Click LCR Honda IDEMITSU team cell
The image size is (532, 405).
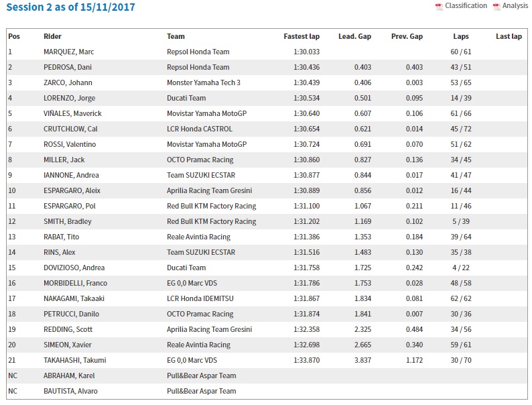pos(200,298)
